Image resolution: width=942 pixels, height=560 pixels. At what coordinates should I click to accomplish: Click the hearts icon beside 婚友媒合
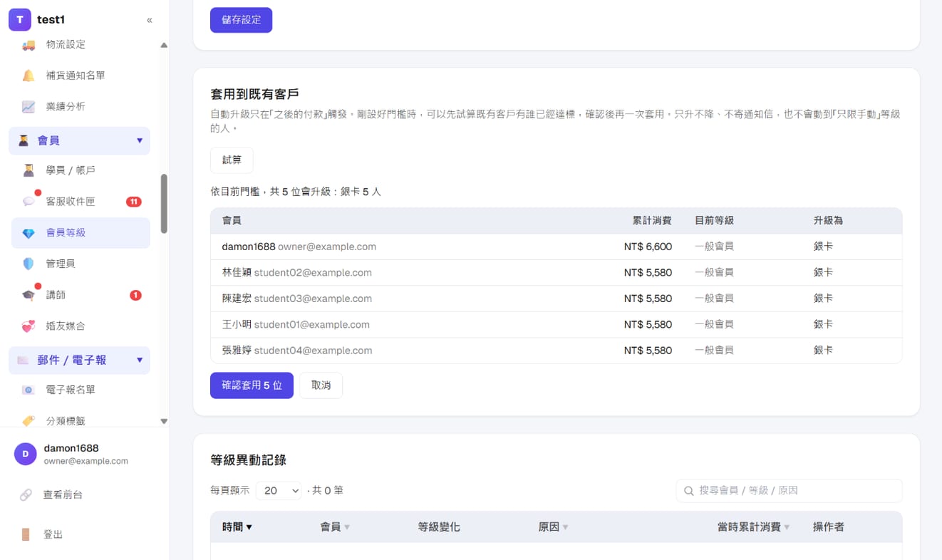tap(29, 326)
